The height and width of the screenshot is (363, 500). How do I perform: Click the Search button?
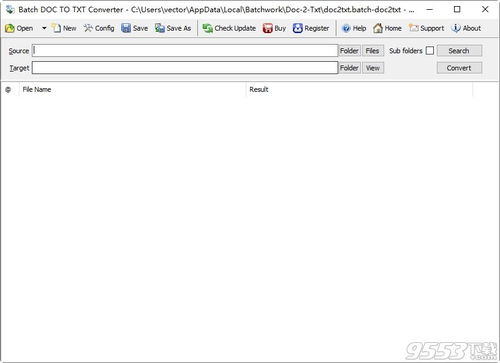coord(459,51)
